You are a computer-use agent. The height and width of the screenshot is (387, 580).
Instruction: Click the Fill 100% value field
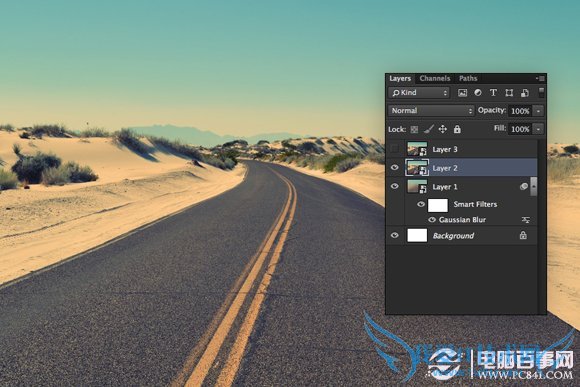(x=520, y=129)
